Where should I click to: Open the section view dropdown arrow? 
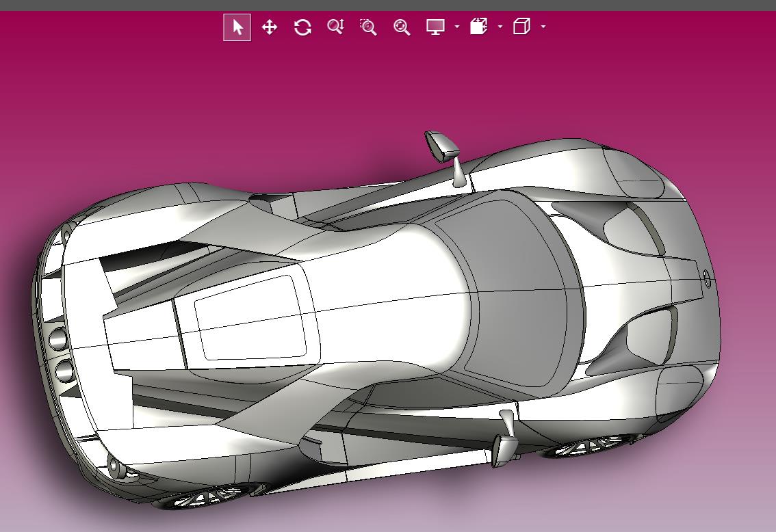coord(500,27)
